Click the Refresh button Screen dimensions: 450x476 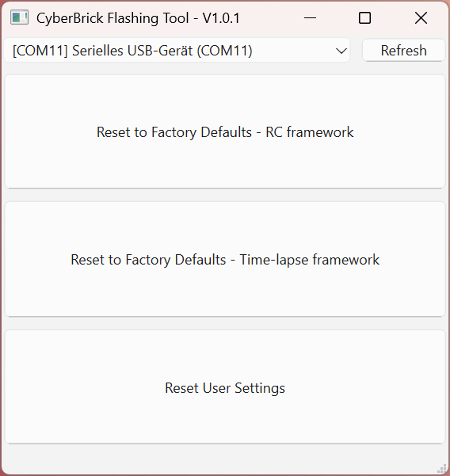point(403,51)
